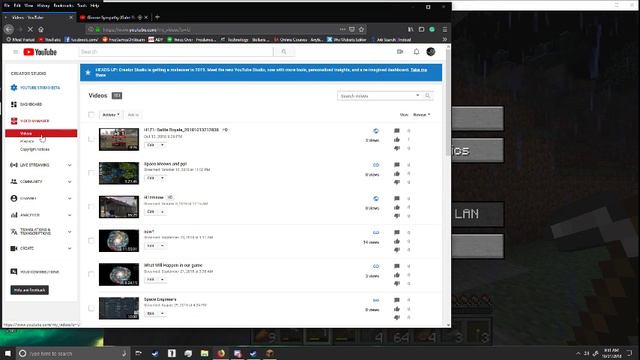Click unlisted link icon for What Will Happen video

click(x=376, y=266)
